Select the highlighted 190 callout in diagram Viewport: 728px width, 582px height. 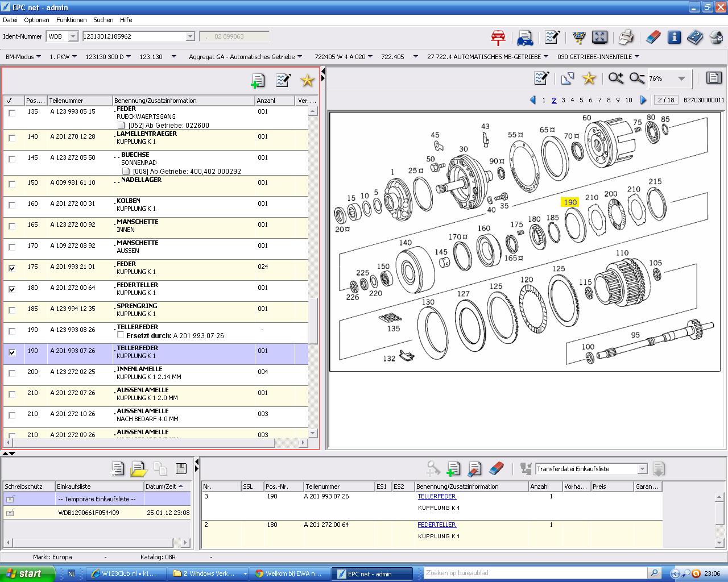click(570, 202)
